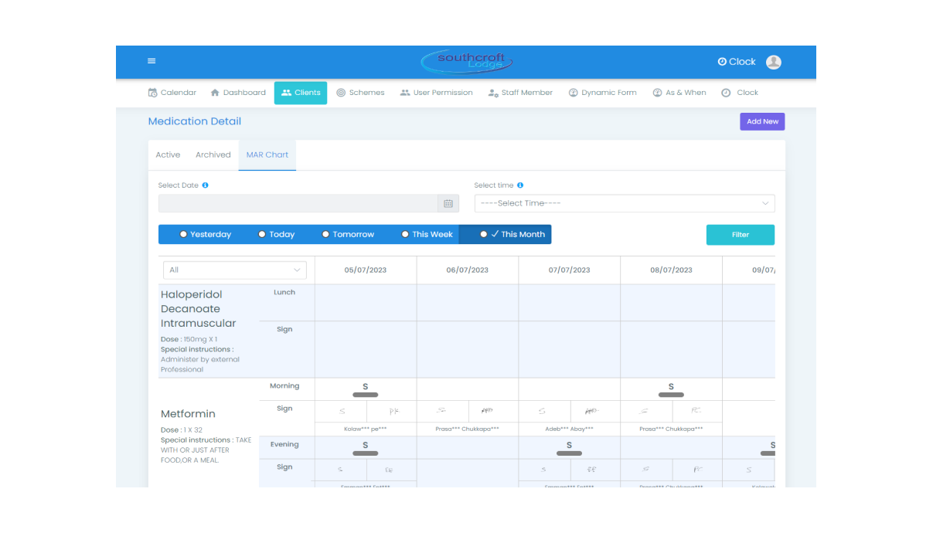Open Schemes from the navigation bar
Screen dimensions: 933x560
360,93
